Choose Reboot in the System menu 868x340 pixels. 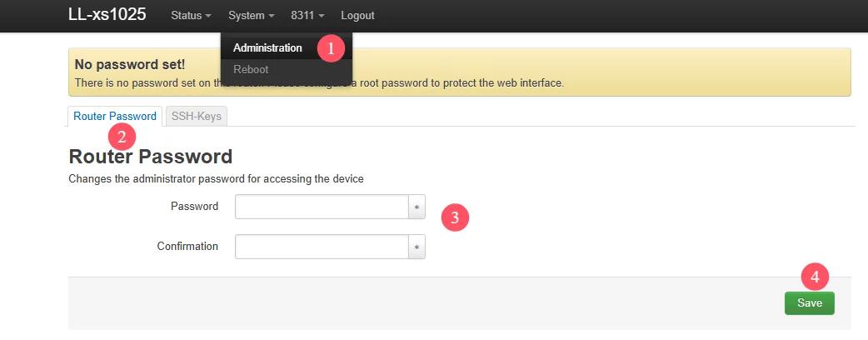[251, 70]
